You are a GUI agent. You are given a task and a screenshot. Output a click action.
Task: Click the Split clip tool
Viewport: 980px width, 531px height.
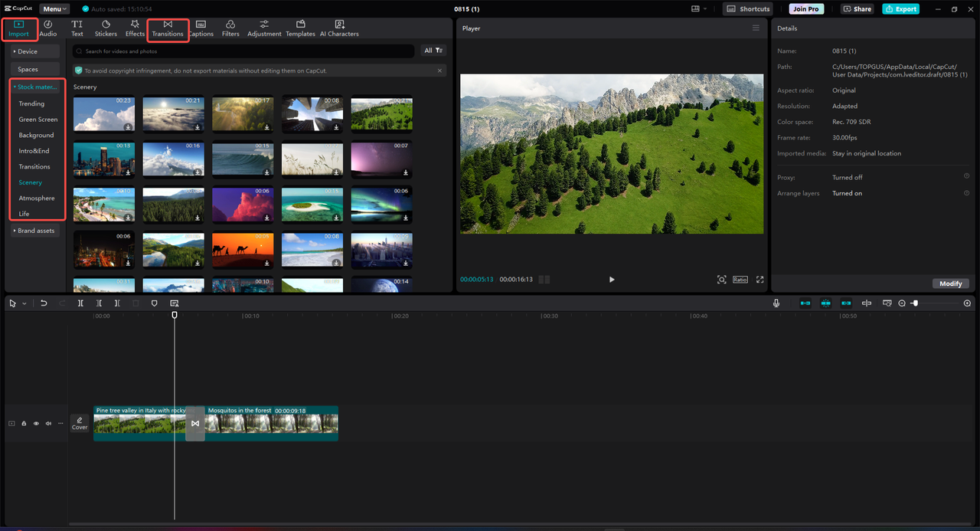click(x=80, y=303)
